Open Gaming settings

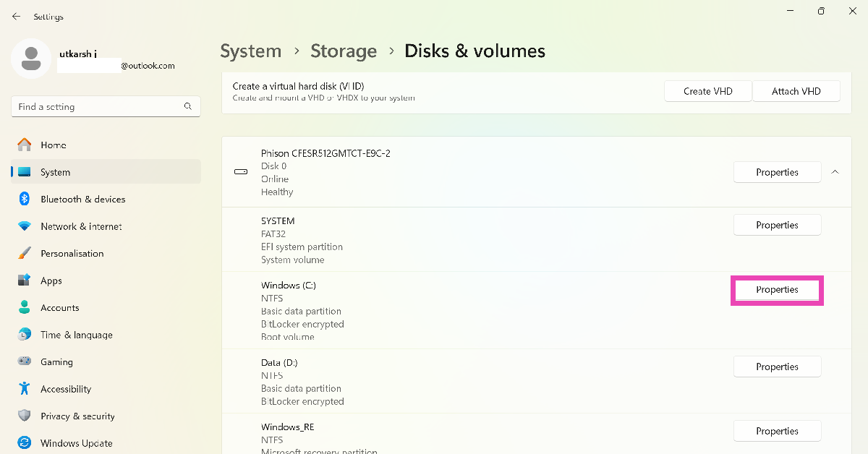[x=56, y=362]
